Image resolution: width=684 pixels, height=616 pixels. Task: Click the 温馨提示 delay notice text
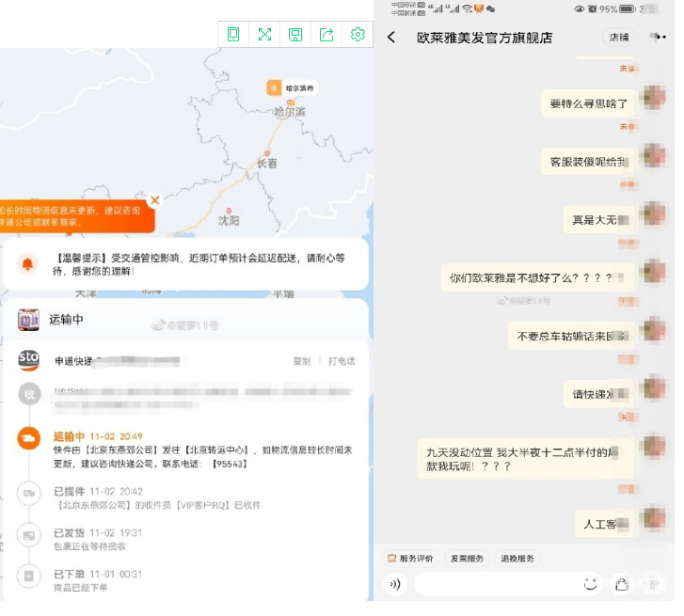(x=199, y=264)
